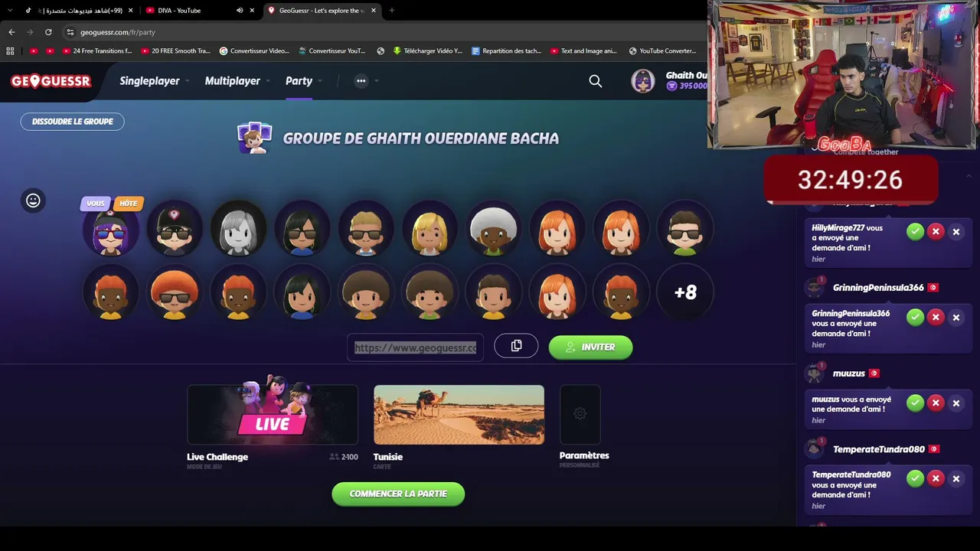Dismiss HillyMirage727's friend request notification
Screen dimensions: 980x551
point(956,231)
